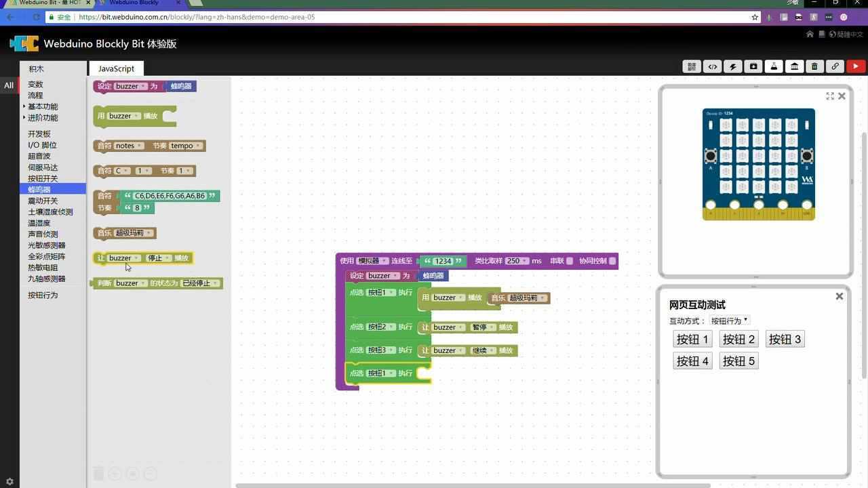This screenshot has width=868, height=488.
Task: Click the 按钮 4 test button
Action: pos(692,361)
